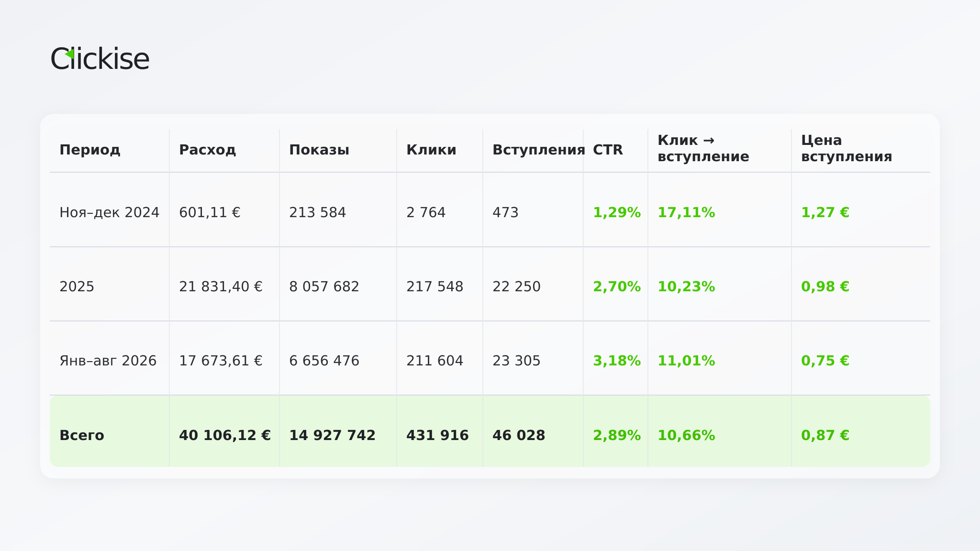Select the 46 028 total joins cell
The height and width of the screenshot is (551, 980).
(x=519, y=435)
